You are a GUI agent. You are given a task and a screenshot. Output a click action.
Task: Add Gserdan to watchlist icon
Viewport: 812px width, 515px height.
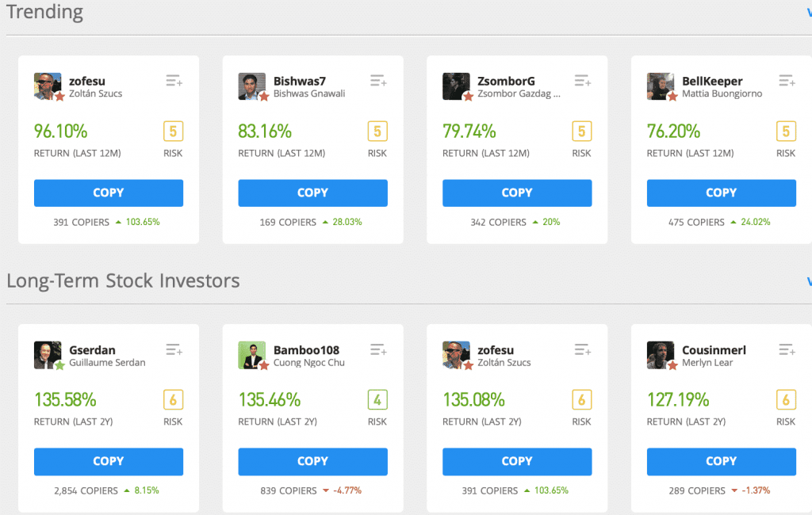[174, 349]
